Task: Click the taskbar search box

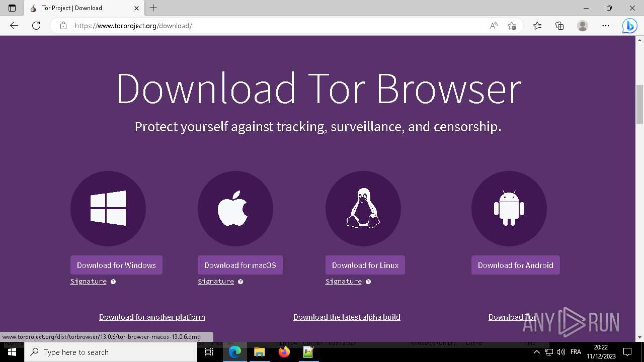Action: coord(111,352)
